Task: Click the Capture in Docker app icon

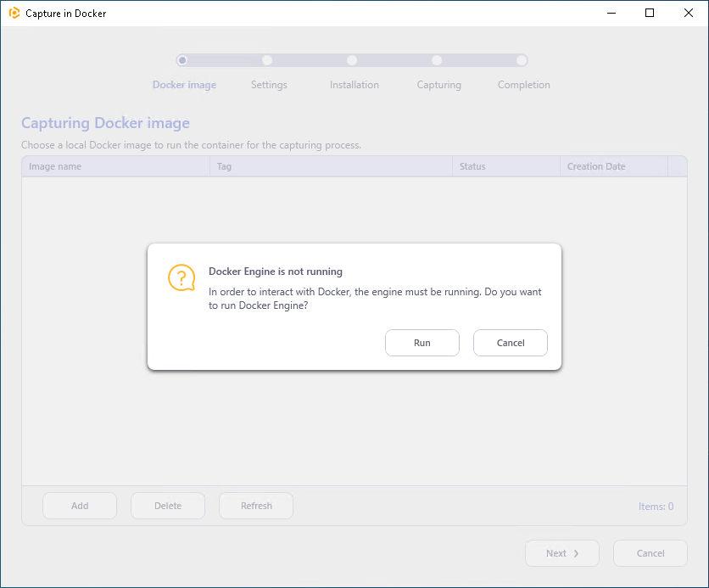Action: pos(14,13)
